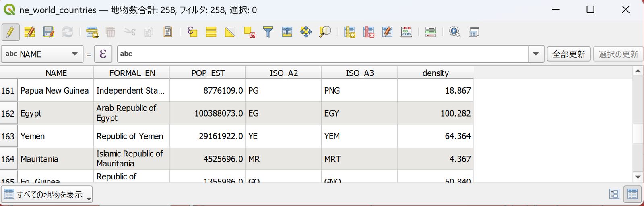This screenshot has width=644, height=206.
Task: Cut selected rows with the scissors icon
Action: [130, 32]
